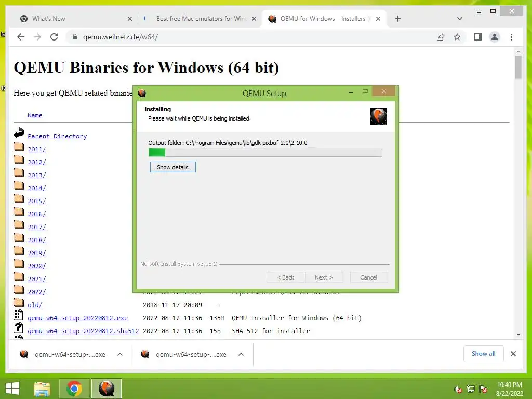
Task: Open the Chrome profile avatar
Action: (x=495, y=37)
